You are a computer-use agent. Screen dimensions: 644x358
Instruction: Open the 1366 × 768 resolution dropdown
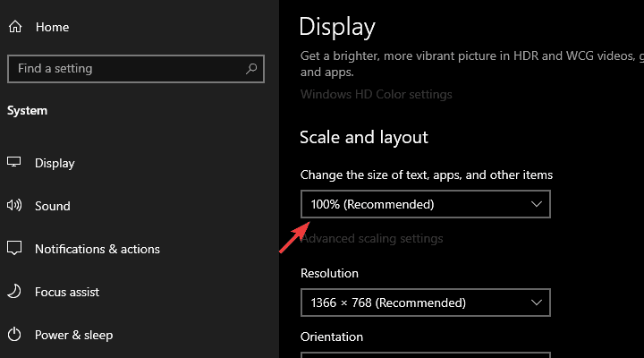click(x=426, y=303)
